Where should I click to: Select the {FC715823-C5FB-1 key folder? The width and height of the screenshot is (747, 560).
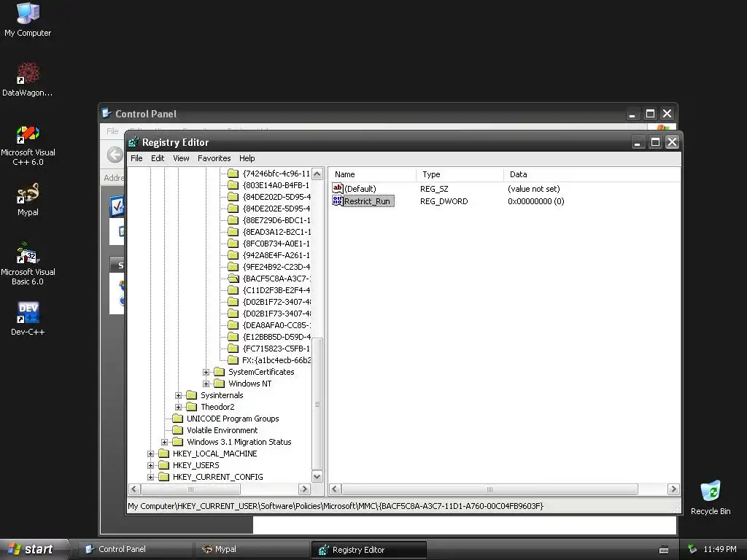click(233, 349)
